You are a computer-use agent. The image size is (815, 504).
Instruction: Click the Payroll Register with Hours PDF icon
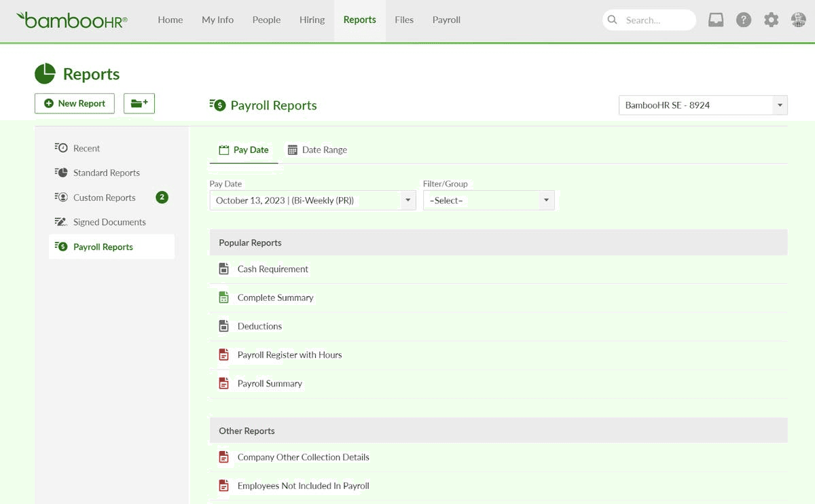point(223,355)
